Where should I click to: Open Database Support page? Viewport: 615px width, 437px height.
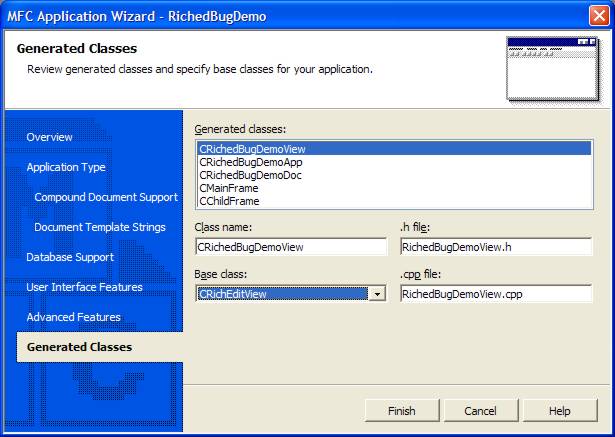(70, 257)
